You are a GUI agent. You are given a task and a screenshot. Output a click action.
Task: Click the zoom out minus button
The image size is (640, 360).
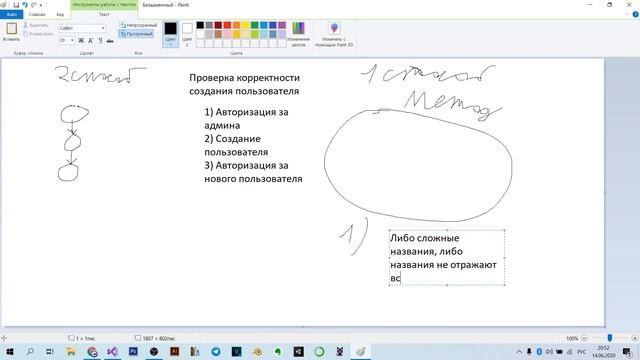(x=584, y=338)
